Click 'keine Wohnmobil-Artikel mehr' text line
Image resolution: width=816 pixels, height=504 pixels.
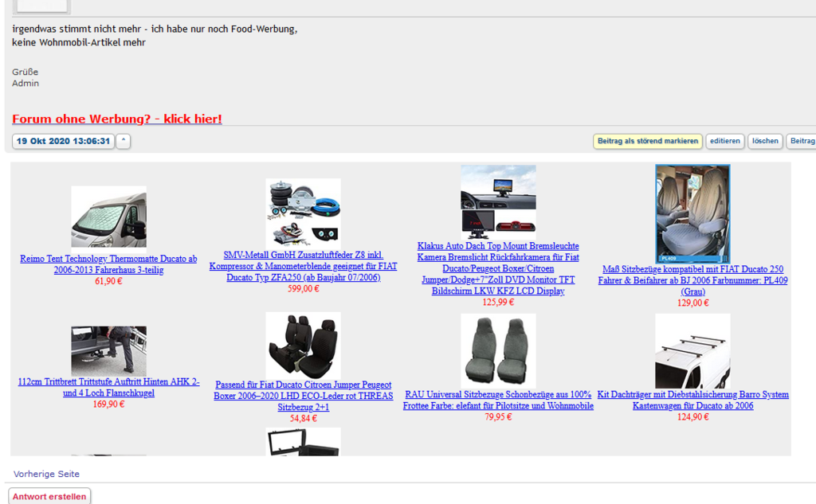[x=79, y=43]
